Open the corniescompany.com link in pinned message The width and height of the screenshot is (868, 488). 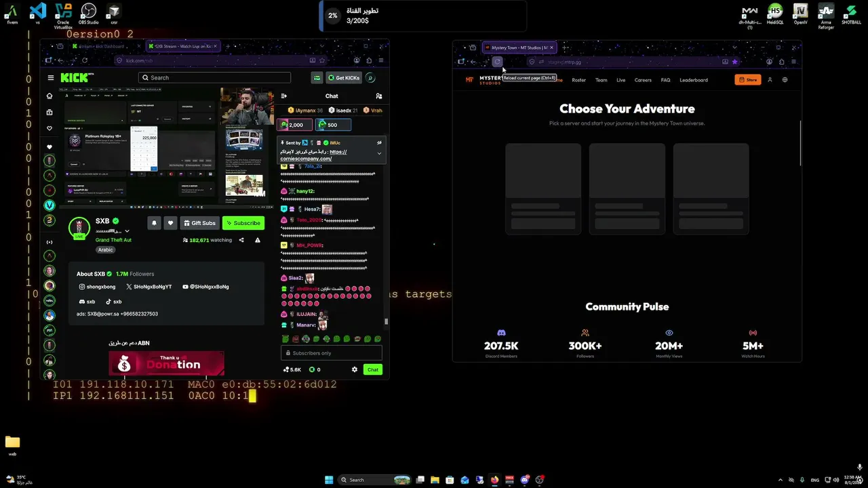click(x=306, y=159)
